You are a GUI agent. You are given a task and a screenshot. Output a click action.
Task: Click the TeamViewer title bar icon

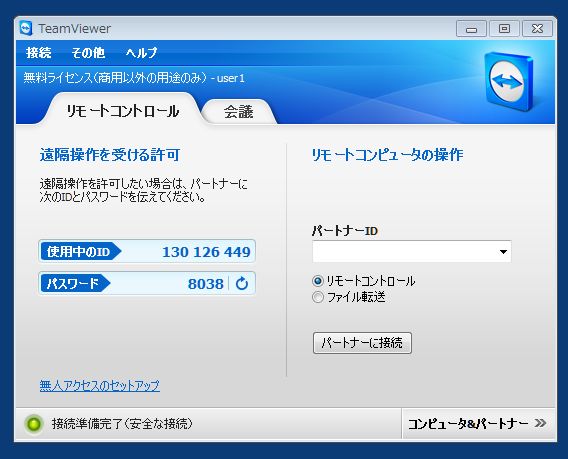tap(26, 28)
